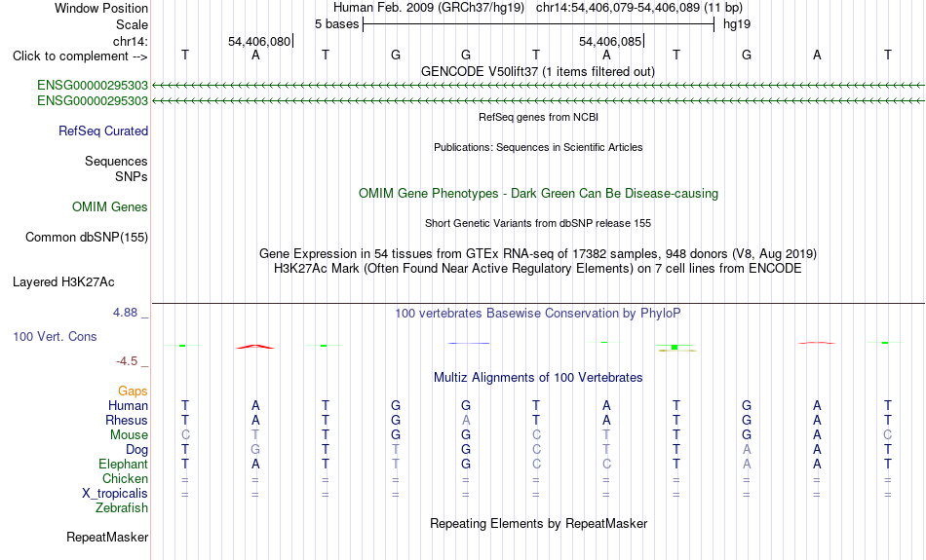Image resolution: width=926 pixels, height=560 pixels.
Task: Click the Scale label
Action: [x=132, y=24]
